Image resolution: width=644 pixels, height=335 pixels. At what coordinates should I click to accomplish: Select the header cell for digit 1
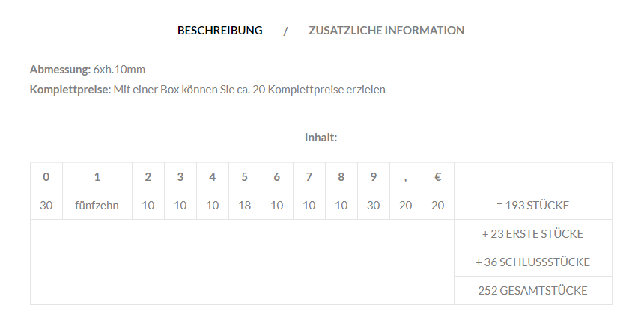[x=97, y=176]
